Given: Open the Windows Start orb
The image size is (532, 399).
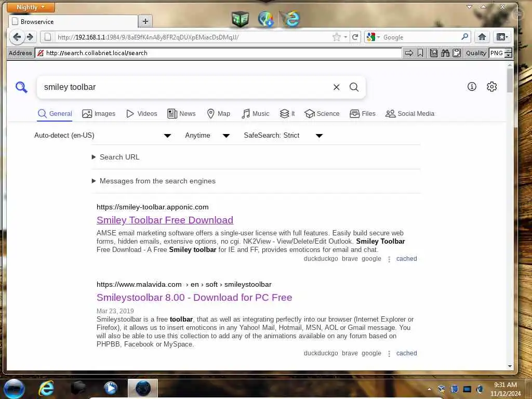Looking at the screenshot, I should [x=14, y=388].
